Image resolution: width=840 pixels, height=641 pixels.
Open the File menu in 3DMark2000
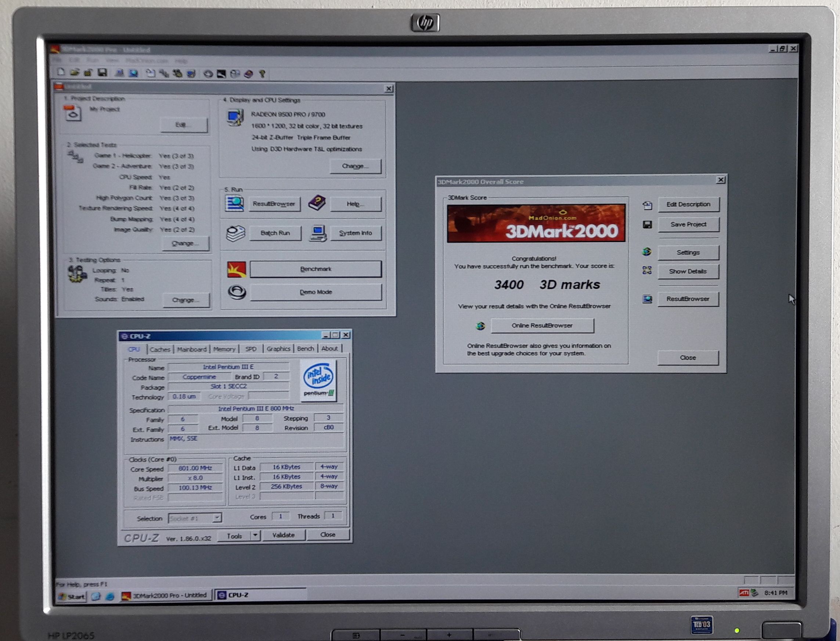[x=57, y=60]
